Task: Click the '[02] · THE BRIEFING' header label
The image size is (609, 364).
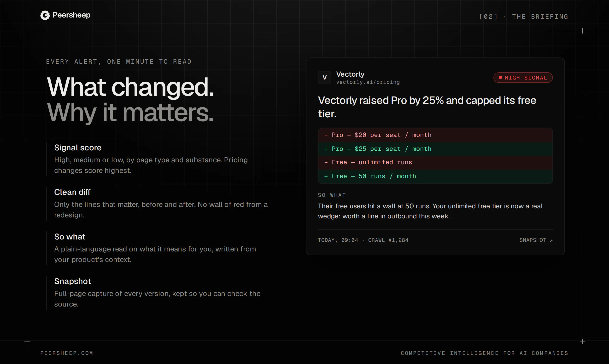Action: [524, 17]
